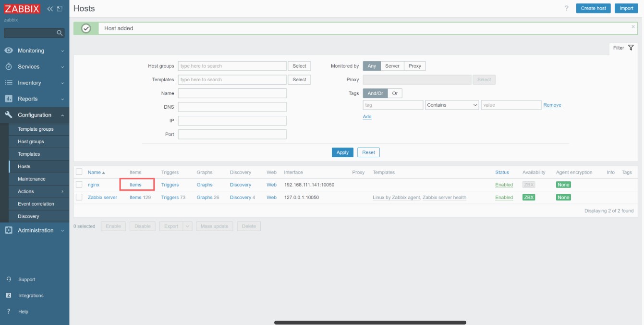The height and width of the screenshot is (325, 644).
Task: Open Triggers 73 for Zabbix server
Action: [x=173, y=198]
